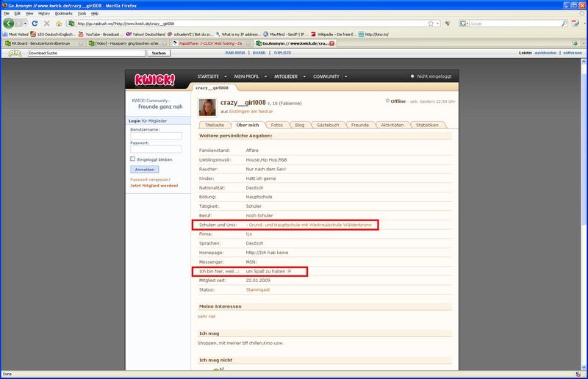This screenshot has width=588, height=379.
Task: Open the schuelerVZ bookmark
Action: point(190,34)
